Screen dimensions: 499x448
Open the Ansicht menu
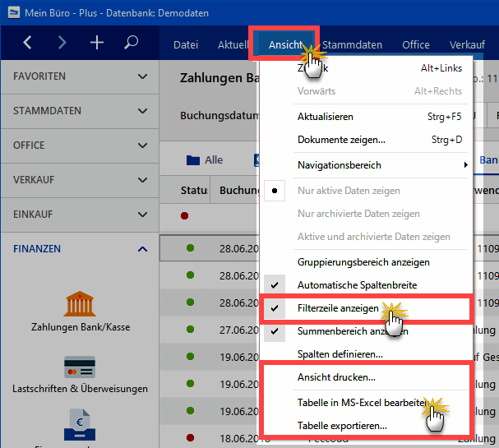coord(285,45)
